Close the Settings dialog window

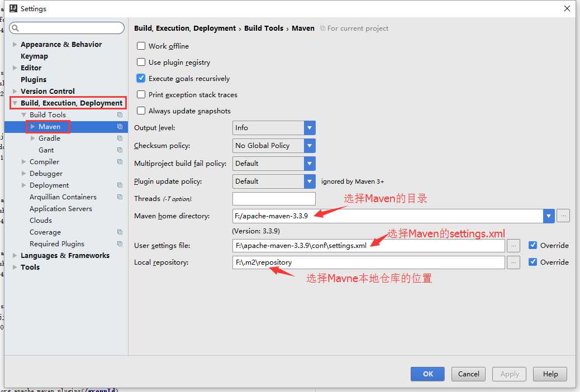click(x=567, y=8)
